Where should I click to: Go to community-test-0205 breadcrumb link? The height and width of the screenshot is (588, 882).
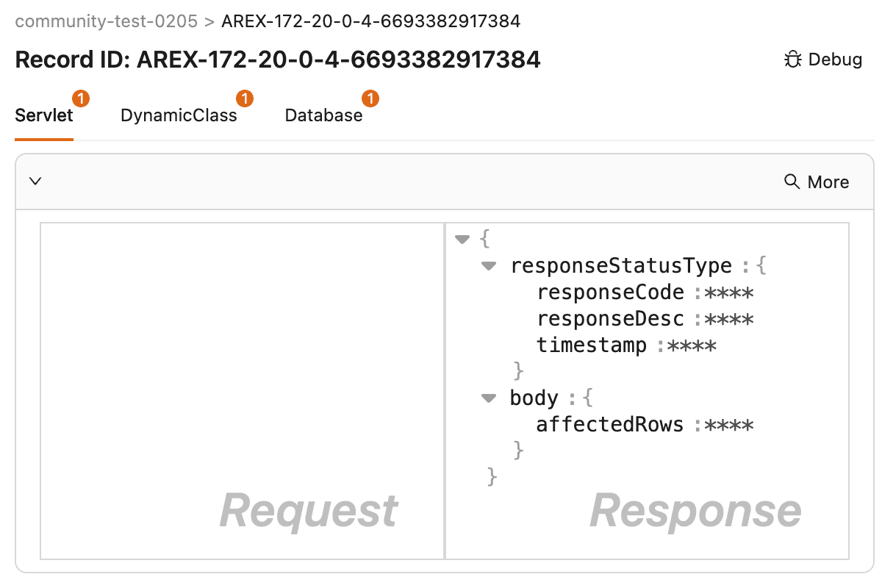point(107,21)
